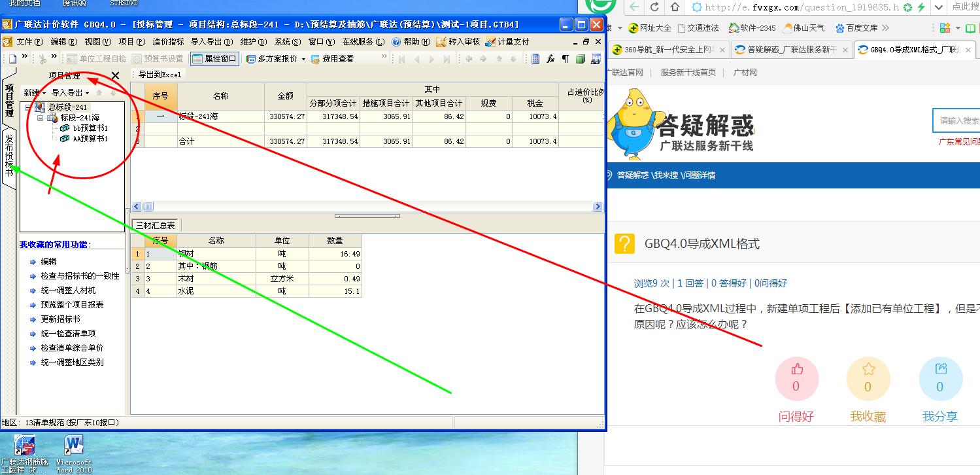Open the 新建 dropdown in project panel
This screenshot has height=475, width=980.
tap(35, 93)
